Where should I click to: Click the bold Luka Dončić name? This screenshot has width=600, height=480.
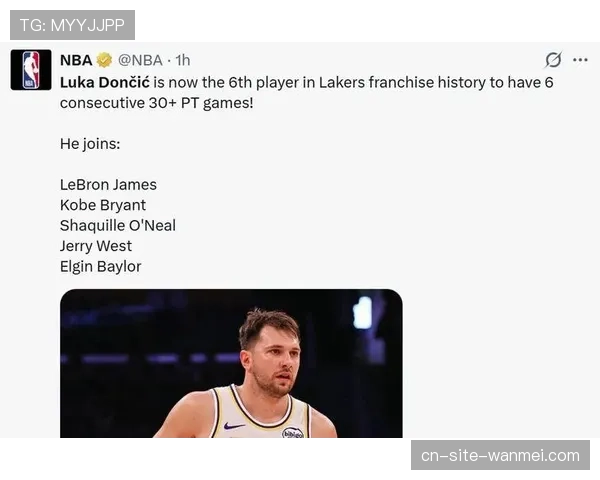pyautogui.click(x=105, y=82)
